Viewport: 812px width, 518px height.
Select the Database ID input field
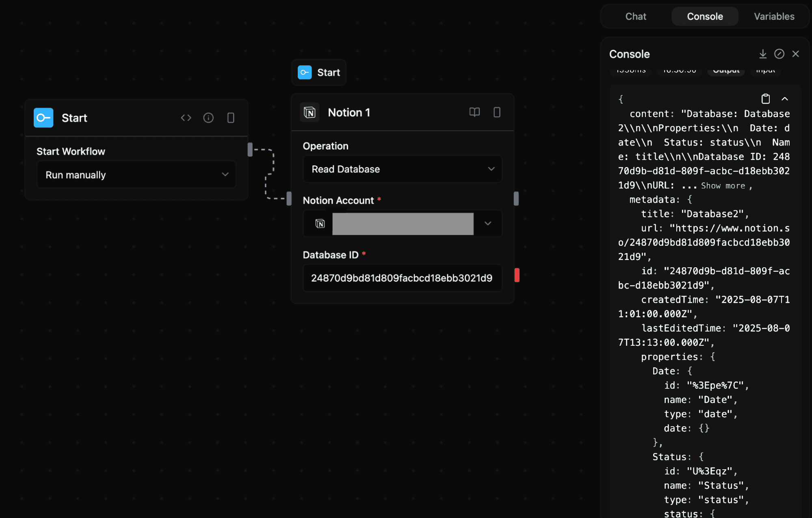[402, 278]
